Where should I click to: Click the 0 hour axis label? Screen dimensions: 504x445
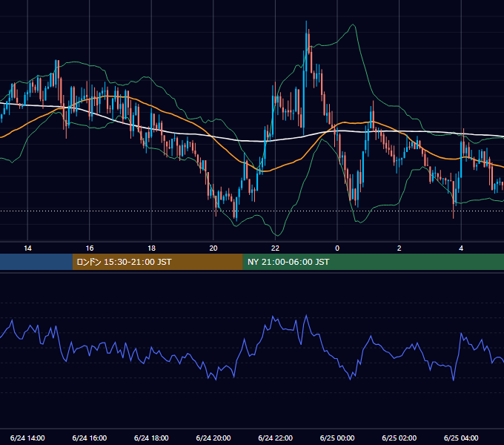(x=337, y=248)
